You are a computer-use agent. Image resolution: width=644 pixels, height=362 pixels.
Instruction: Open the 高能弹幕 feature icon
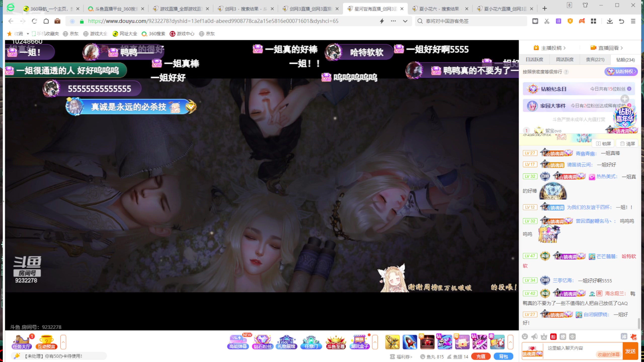(x=238, y=342)
